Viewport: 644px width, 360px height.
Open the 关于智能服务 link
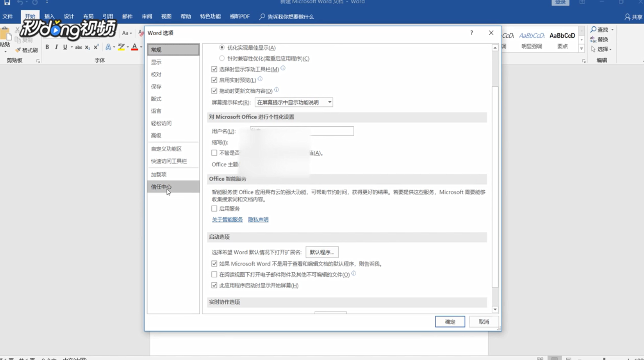[227, 220]
